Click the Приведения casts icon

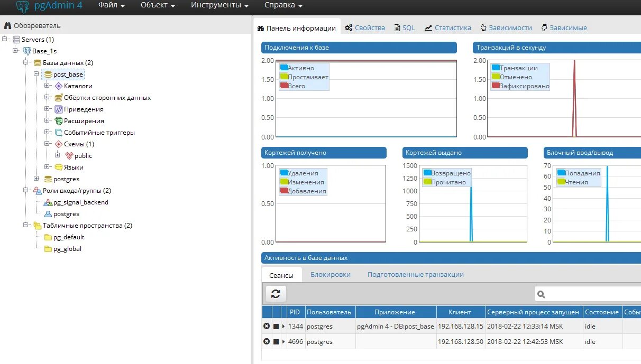[58, 109]
